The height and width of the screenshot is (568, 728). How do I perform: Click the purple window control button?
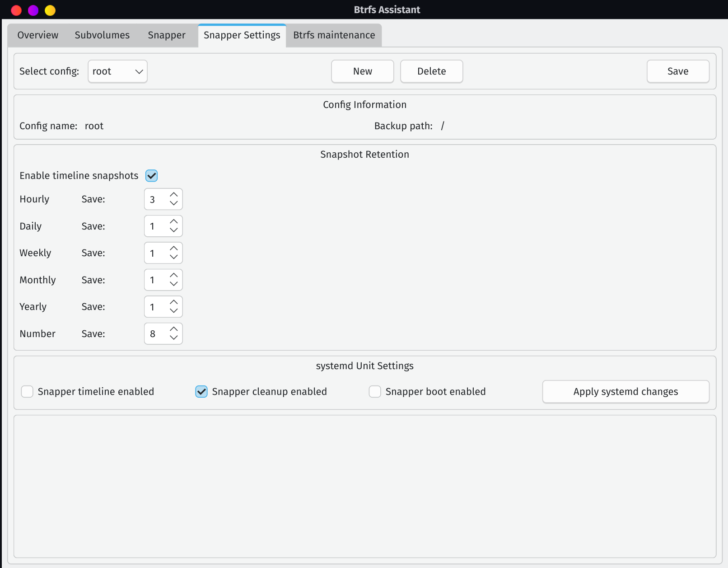[x=33, y=10]
